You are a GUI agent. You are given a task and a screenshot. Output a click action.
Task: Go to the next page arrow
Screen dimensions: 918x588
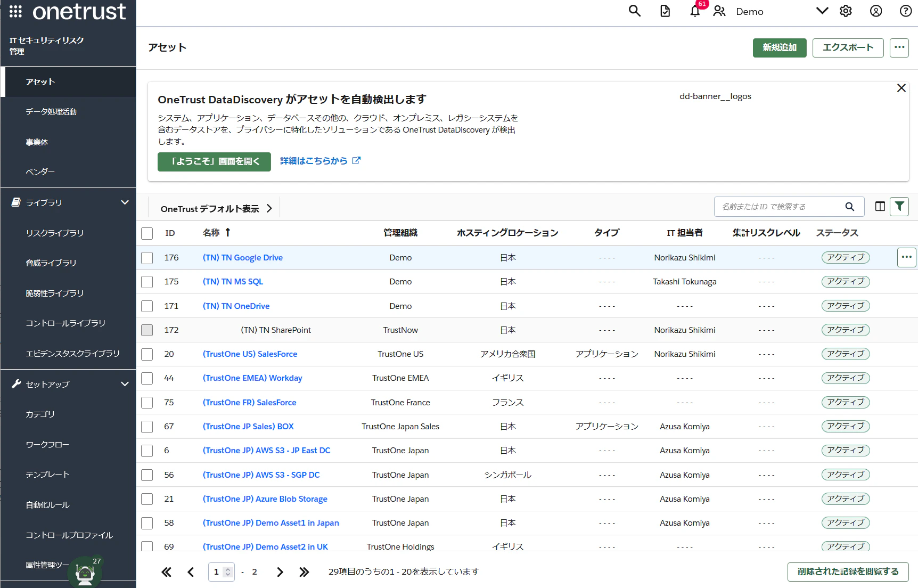280,572
